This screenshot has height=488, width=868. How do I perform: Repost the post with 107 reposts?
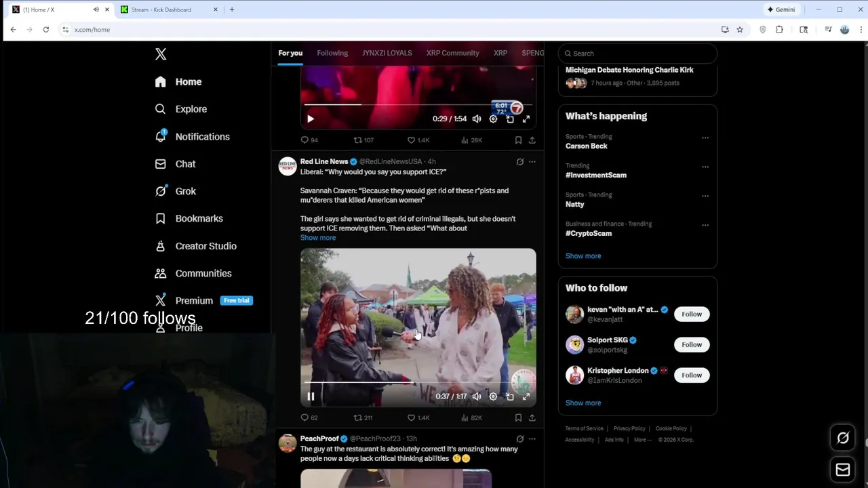pos(363,140)
